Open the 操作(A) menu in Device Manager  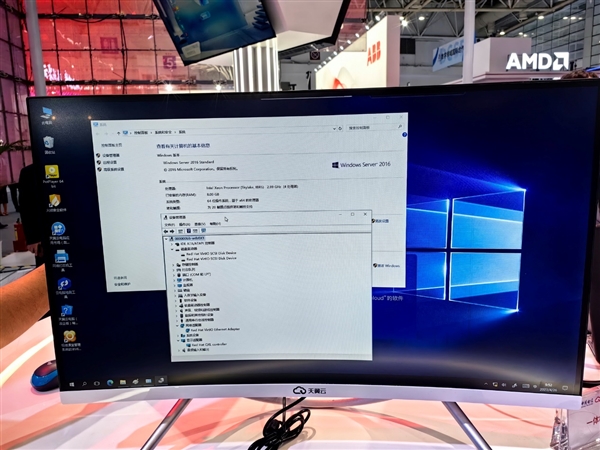(184, 224)
